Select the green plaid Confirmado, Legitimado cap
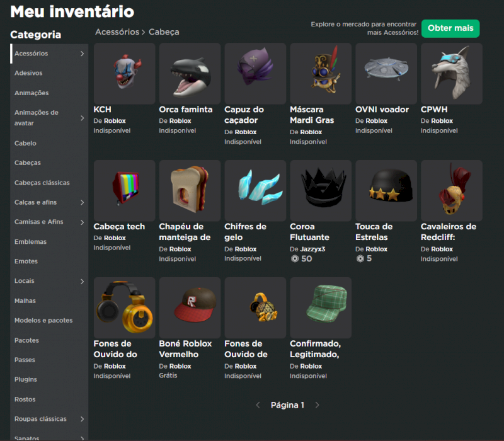The image size is (504, 441). point(321,307)
